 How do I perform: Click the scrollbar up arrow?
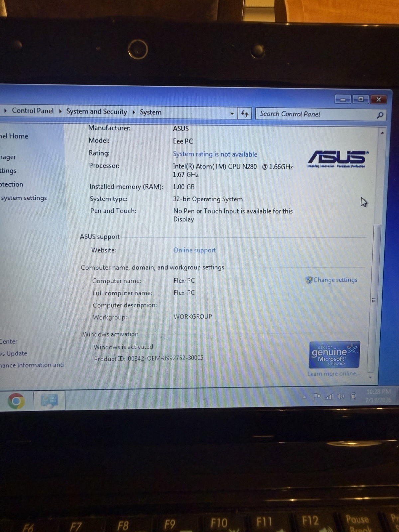coord(382,132)
